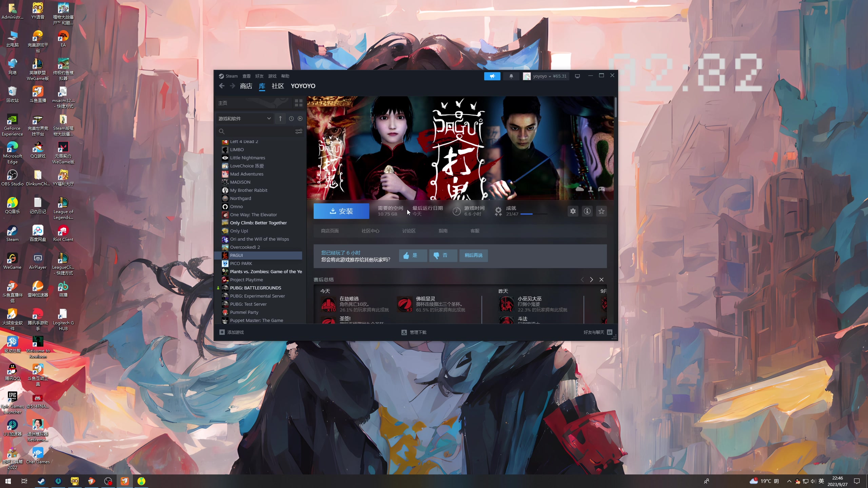
Task: Click the announcements megaphone icon
Action: click(492, 76)
